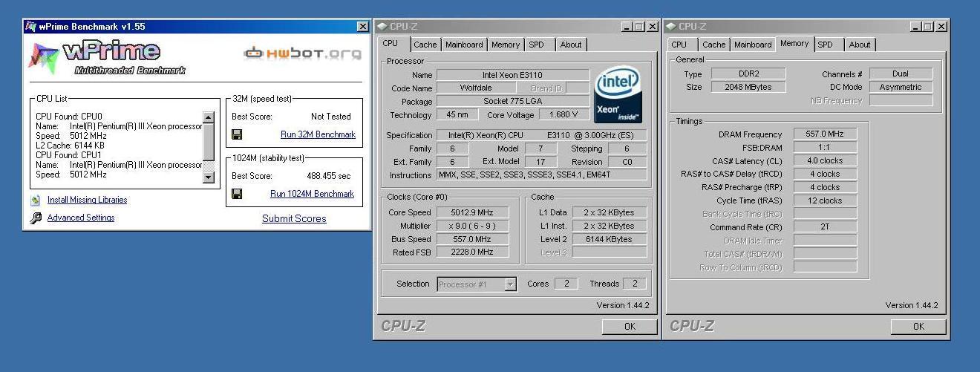Click the Instructions field text
This screenshot has width=980, height=372.
(541, 175)
